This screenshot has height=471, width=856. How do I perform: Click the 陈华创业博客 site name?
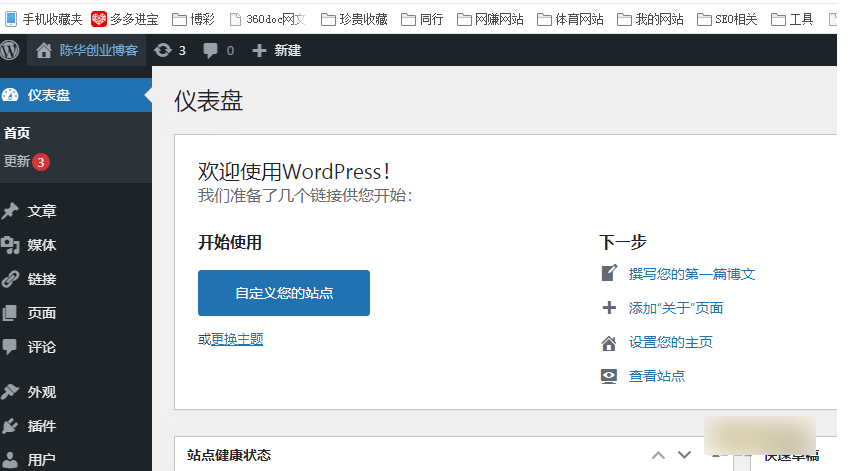99,50
